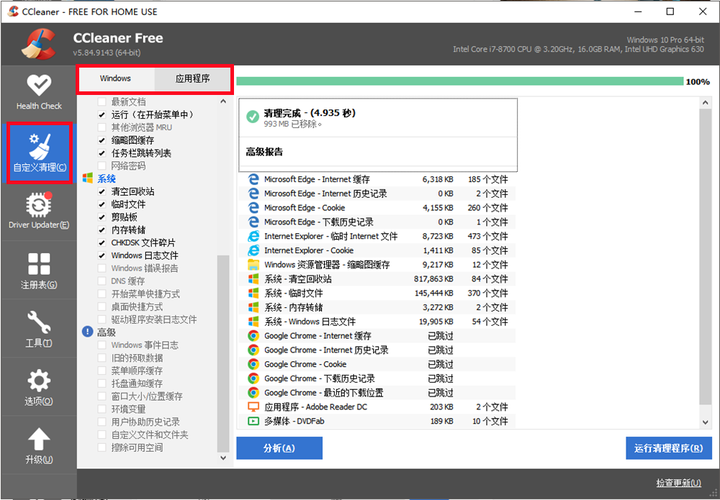Enable the Windows 事件日志 checkbox

click(x=102, y=345)
